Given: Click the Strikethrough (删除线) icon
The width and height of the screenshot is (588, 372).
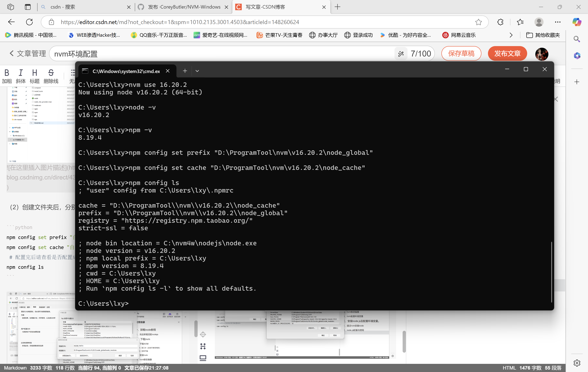Looking at the screenshot, I should tap(51, 73).
